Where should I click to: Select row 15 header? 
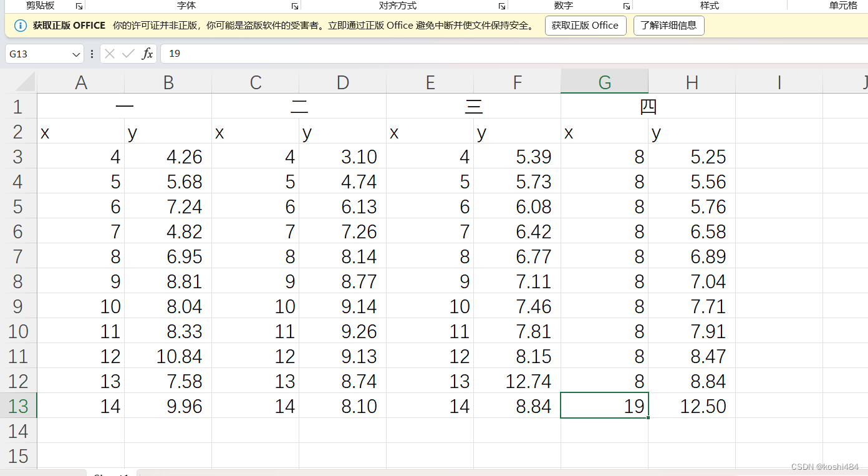18,456
